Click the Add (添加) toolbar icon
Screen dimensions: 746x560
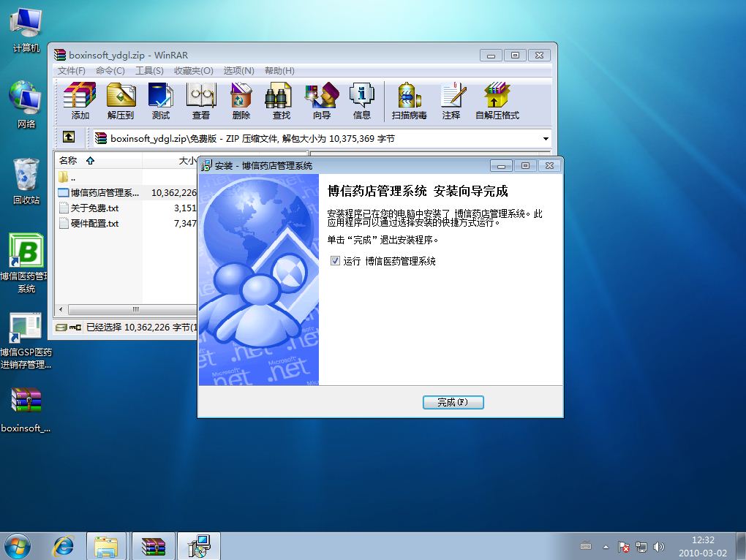(80, 101)
